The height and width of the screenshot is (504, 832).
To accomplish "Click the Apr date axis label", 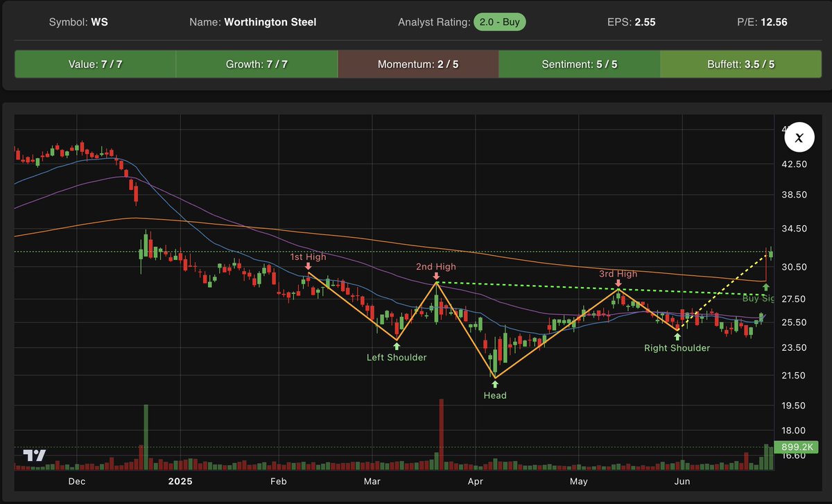I will [475, 481].
